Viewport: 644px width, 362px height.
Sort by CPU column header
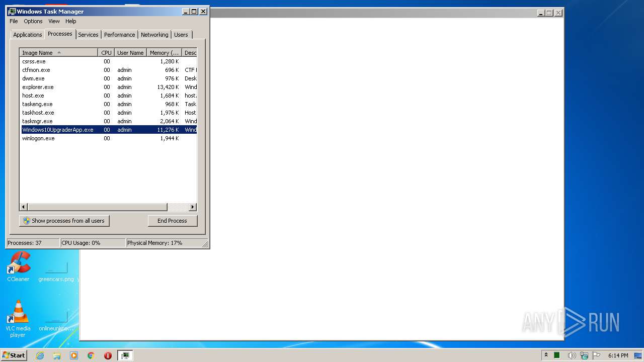click(x=106, y=53)
